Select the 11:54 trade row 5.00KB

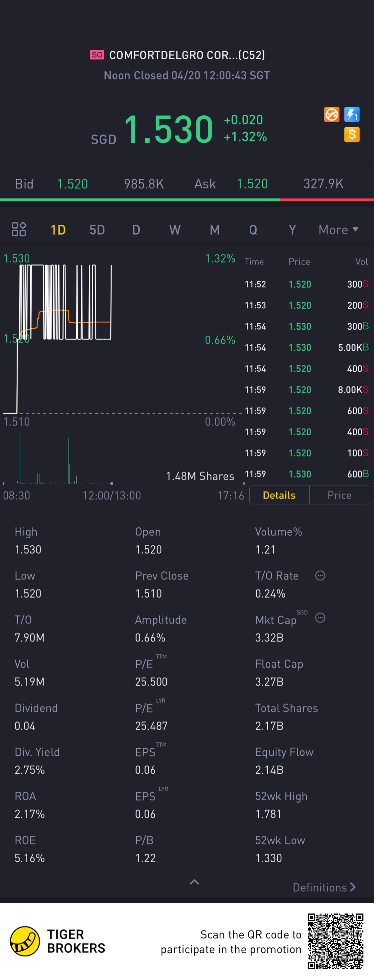point(306,347)
